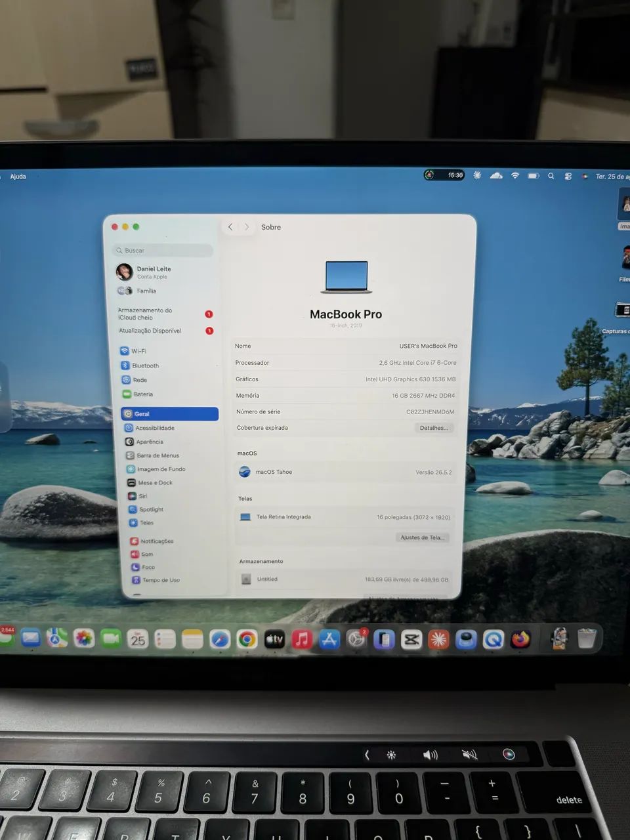Go back with the left chevron
Image resolution: width=630 pixels, height=840 pixels.
click(x=230, y=227)
